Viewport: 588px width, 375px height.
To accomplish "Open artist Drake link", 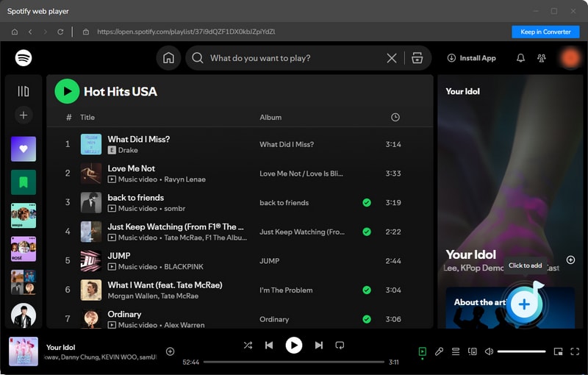I will click(128, 150).
